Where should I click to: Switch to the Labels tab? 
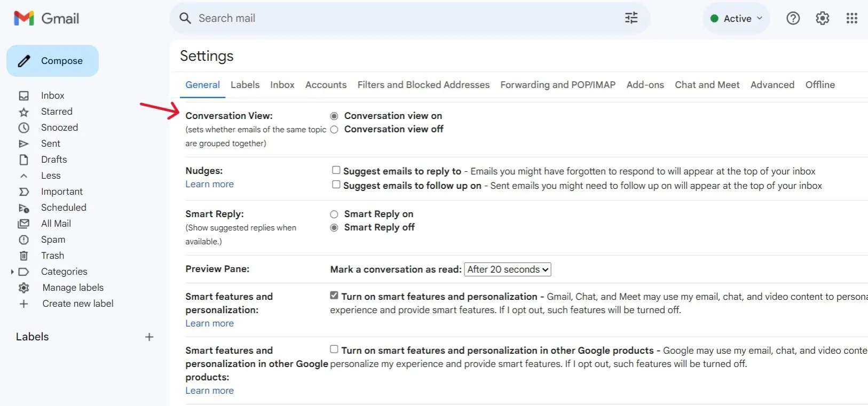coord(245,85)
